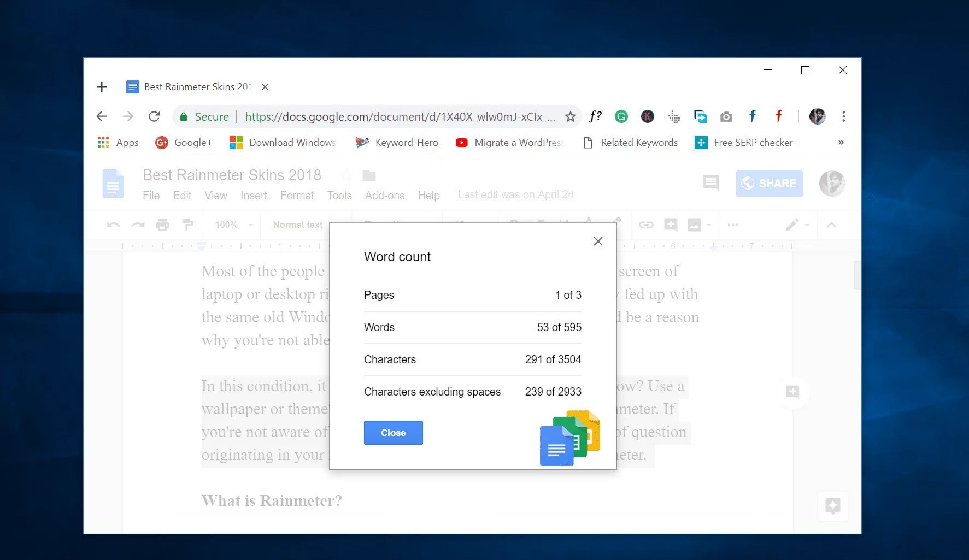Open the Grammarly extension
The width and height of the screenshot is (969, 560).
pos(621,116)
